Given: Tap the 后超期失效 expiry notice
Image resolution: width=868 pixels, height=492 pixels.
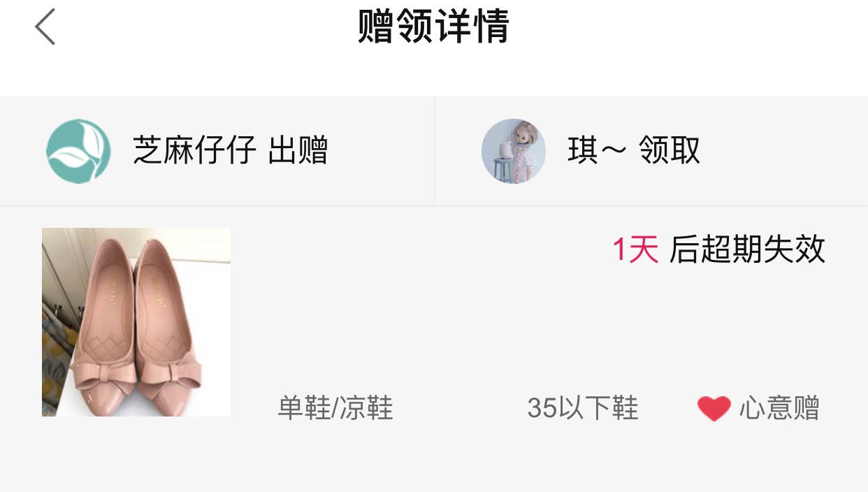Looking at the screenshot, I should click(x=747, y=249).
